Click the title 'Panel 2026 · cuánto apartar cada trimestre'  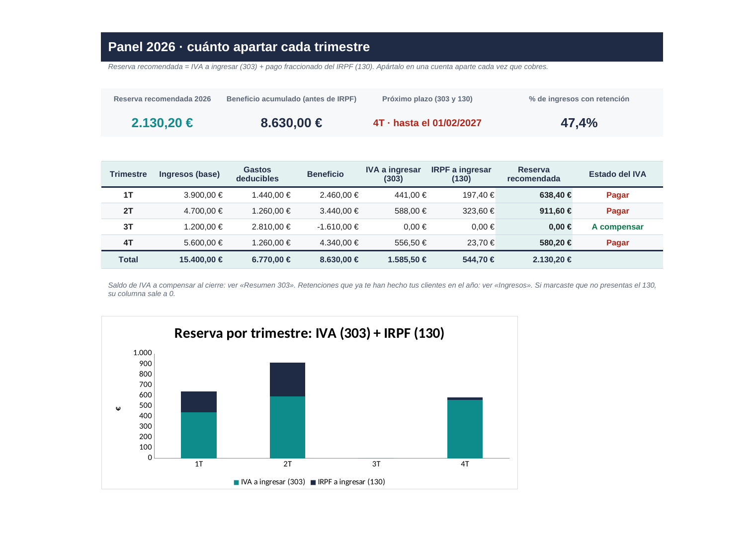coord(239,47)
